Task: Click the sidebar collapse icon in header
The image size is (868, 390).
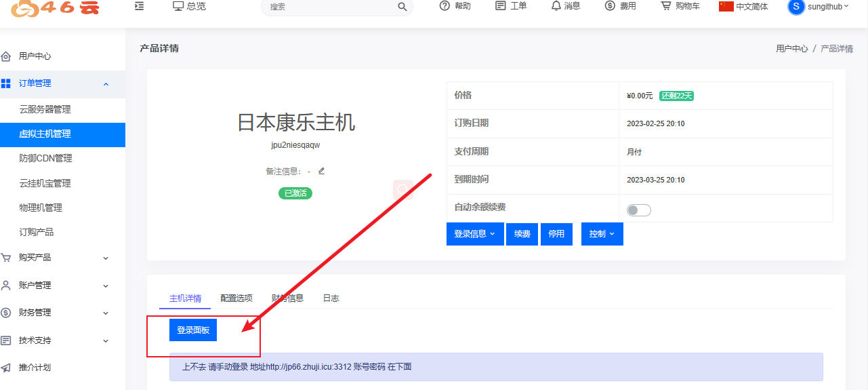Action: pyautogui.click(x=139, y=6)
